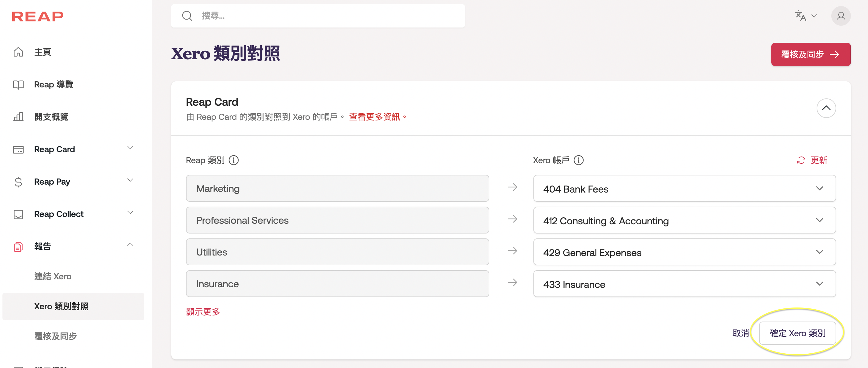The height and width of the screenshot is (368, 868).
Task: Open the user profile avatar
Action: point(840,16)
